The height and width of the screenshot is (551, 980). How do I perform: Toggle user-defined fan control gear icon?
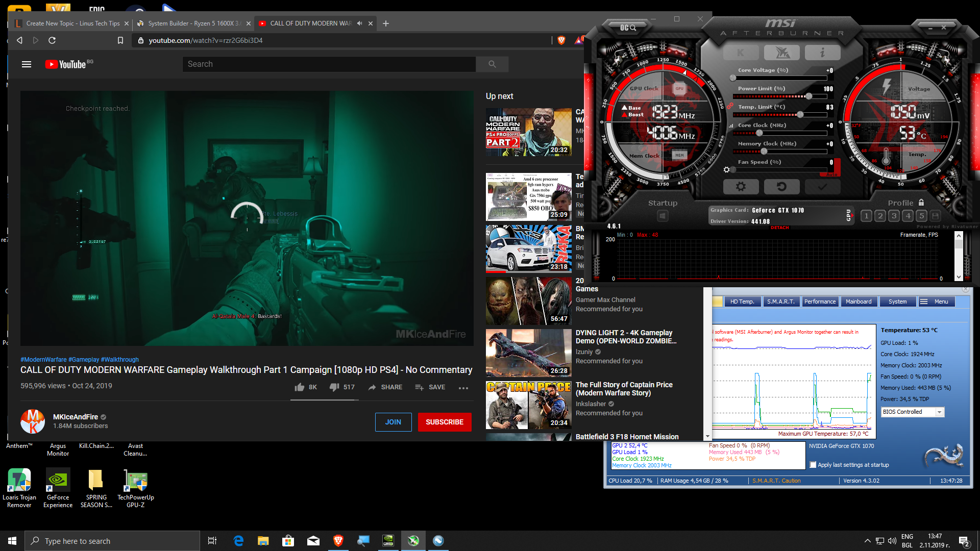(x=726, y=169)
